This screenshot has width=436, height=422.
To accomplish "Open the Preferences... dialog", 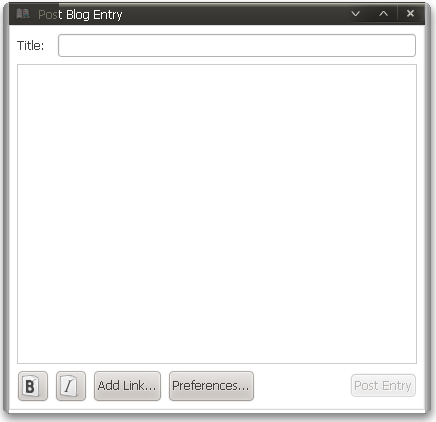I will (x=211, y=386).
